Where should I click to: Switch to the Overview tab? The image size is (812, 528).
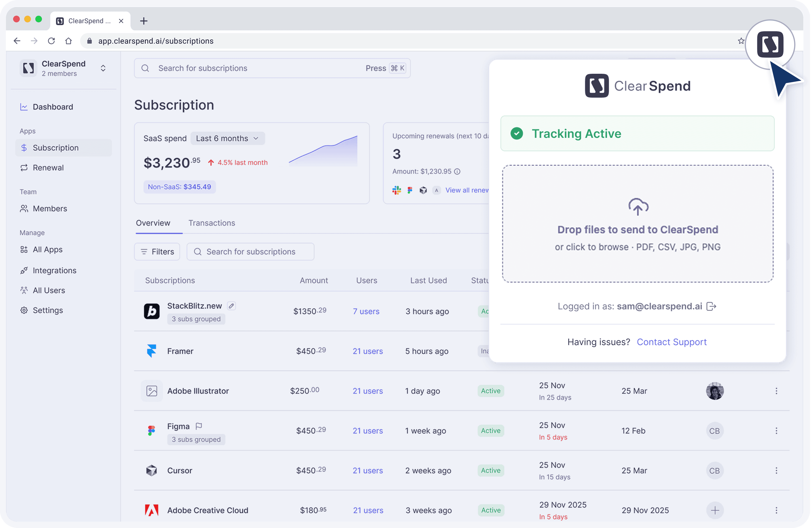click(x=153, y=223)
